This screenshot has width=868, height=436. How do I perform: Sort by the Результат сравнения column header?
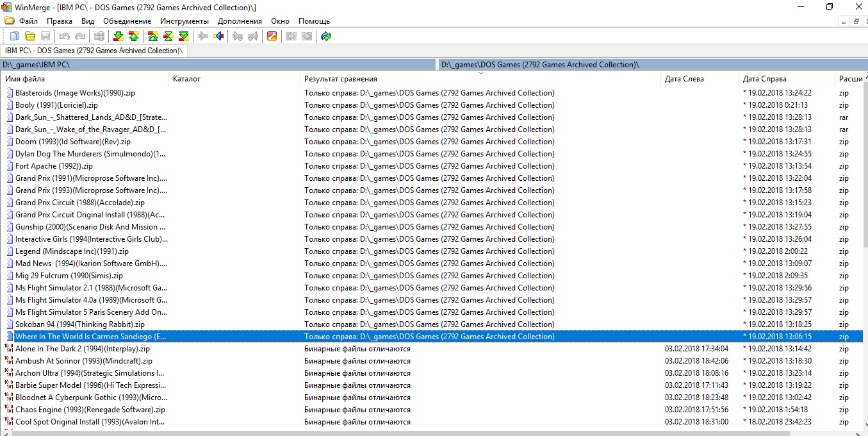[480, 79]
